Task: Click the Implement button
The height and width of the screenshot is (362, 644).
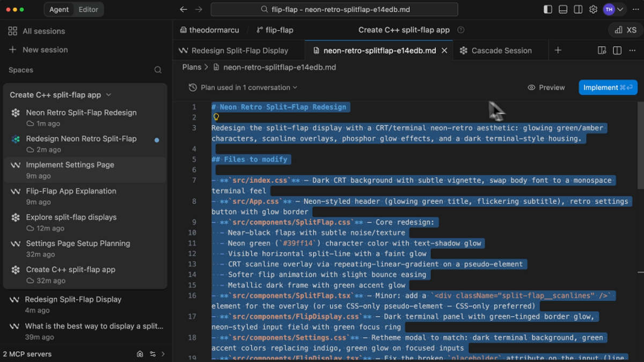Action: (608, 87)
